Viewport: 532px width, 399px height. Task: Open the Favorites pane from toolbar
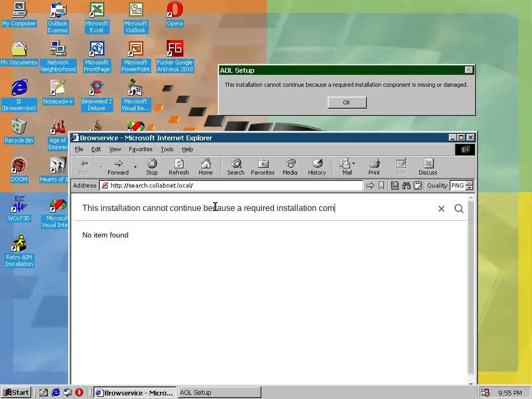pos(262,167)
